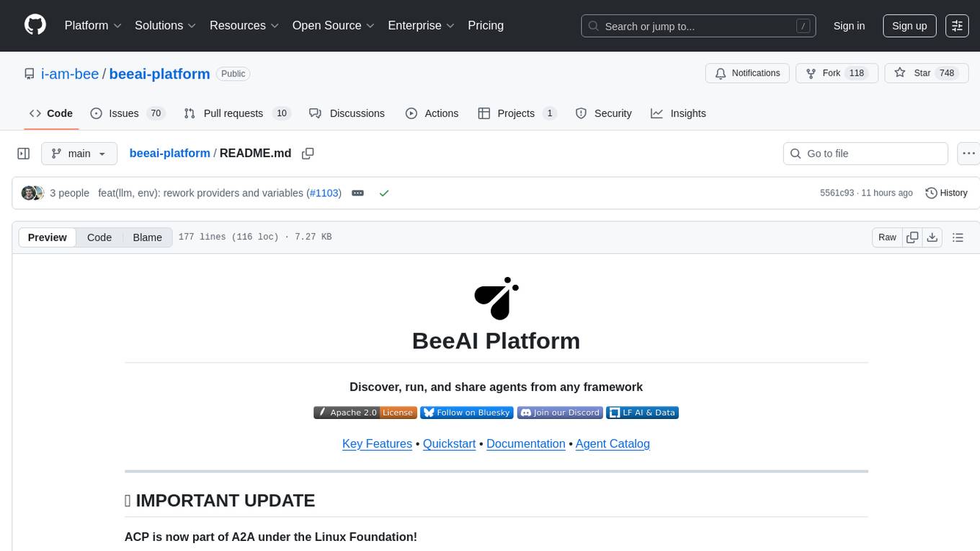The image size is (980, 551).
Task: Switch to the Actions tab
Action: 432,113
